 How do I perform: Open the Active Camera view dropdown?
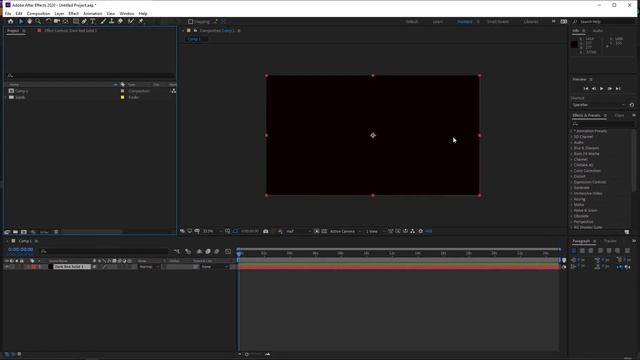pos(345,231)
